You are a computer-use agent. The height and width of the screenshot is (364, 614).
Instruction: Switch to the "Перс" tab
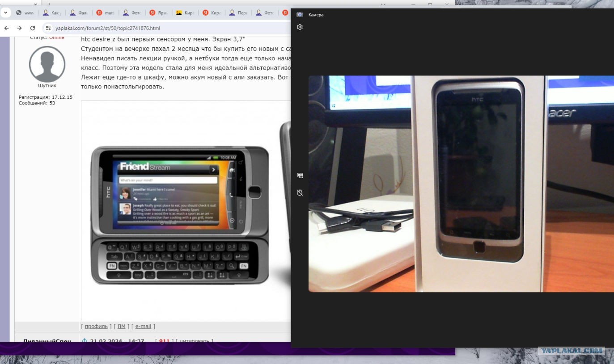(x=239, y=13)
